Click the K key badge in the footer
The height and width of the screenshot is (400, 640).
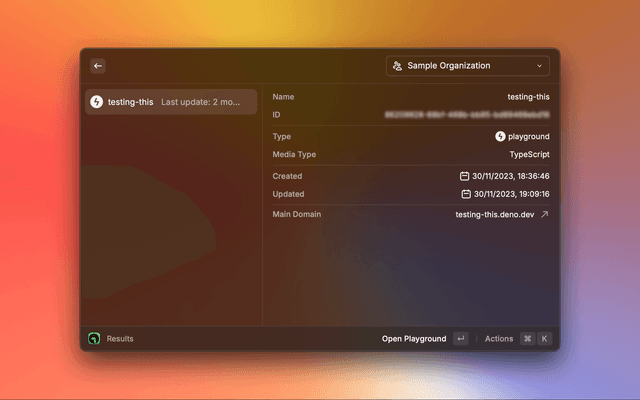(545, 339)
